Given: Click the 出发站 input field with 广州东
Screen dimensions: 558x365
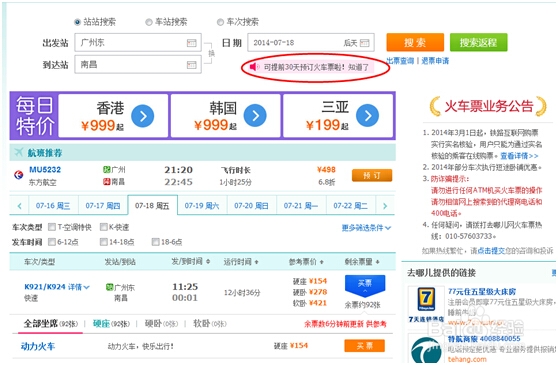Looking at the screenshot, I should point(138,43).
